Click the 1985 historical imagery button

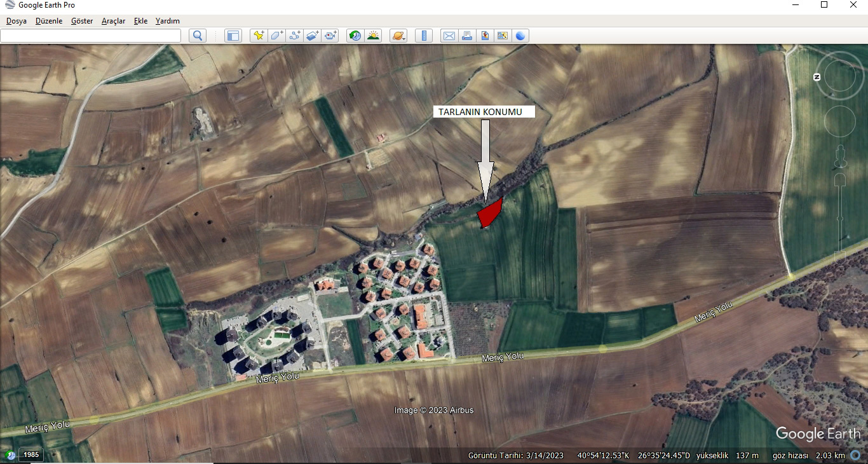(x=31, y=454)
